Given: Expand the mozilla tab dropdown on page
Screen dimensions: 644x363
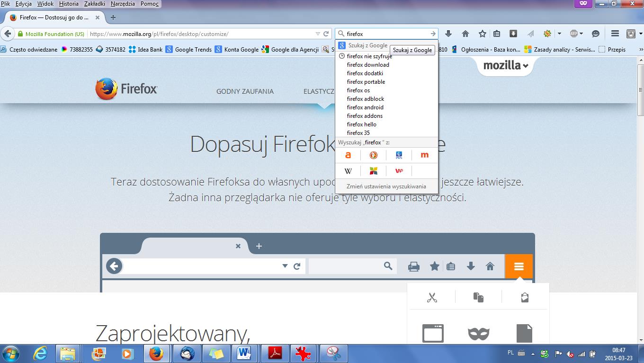Looking at the screenshot, I should coord(505,66).
